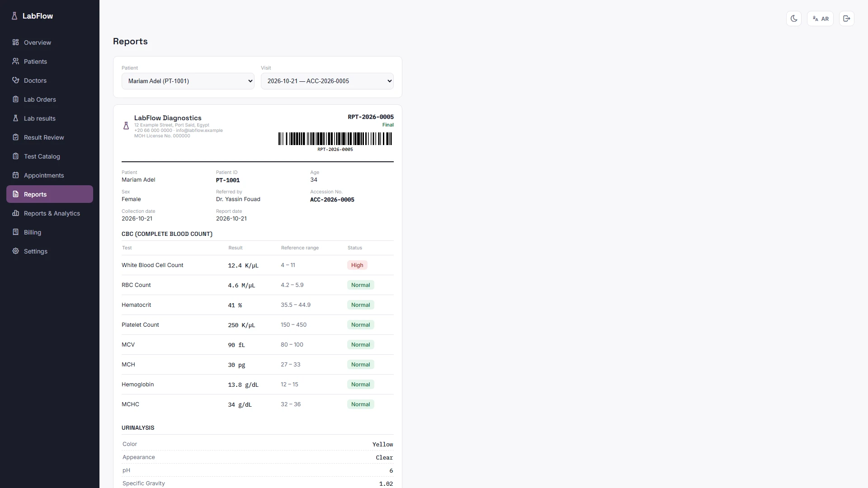868x488 pixels.
Task: Open the Patients page
Action: tap(50, 61)
